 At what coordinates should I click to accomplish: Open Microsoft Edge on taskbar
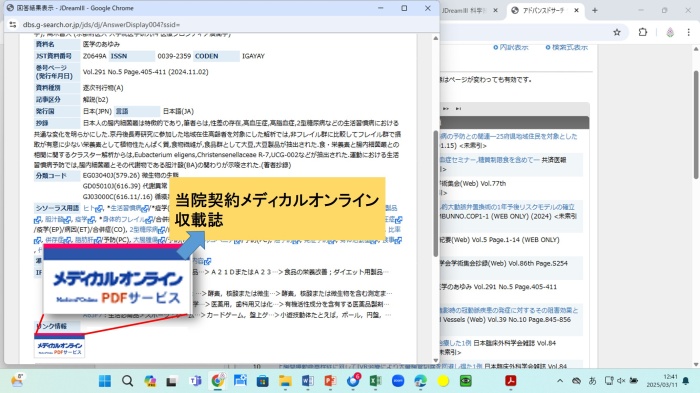click(x=420, y=381)
